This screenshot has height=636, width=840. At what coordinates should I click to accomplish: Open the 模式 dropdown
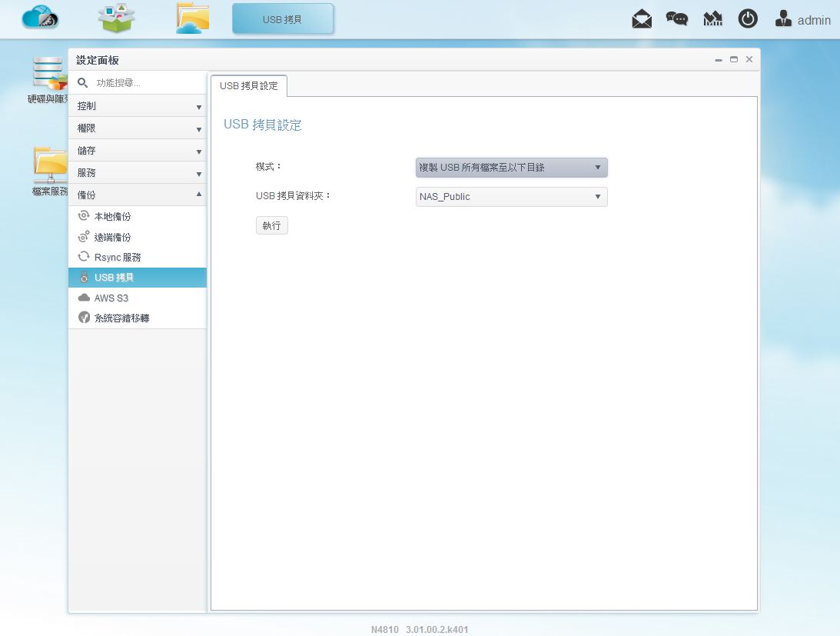(512, 168)
